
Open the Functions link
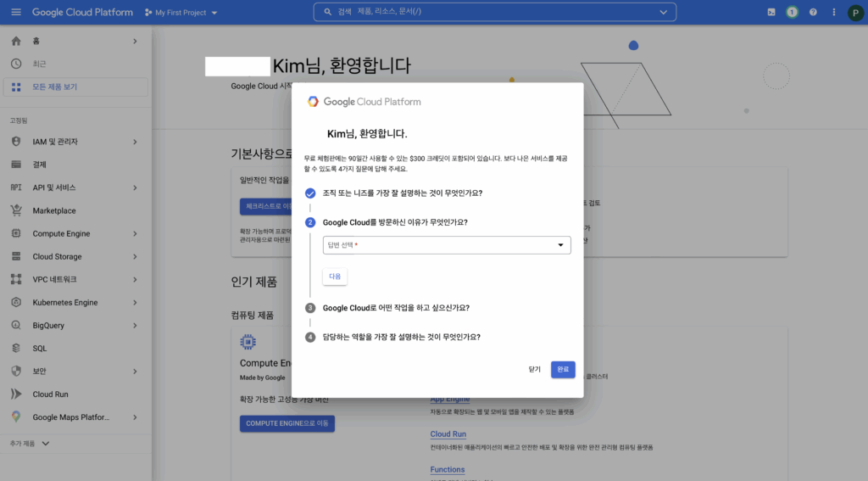pos(448,469)
